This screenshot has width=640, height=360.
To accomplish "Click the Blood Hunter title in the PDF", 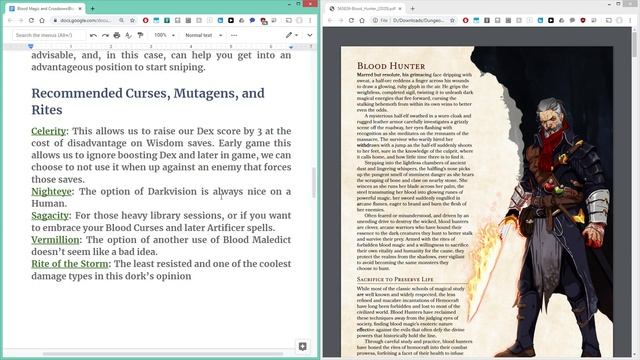I will click(x=391, y=66).
